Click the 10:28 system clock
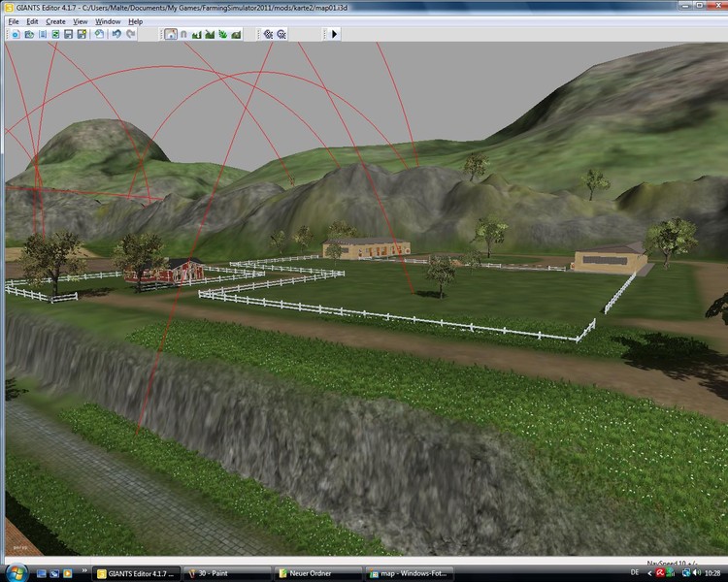Viewport: 728px width, 582px height. [712, 573]
